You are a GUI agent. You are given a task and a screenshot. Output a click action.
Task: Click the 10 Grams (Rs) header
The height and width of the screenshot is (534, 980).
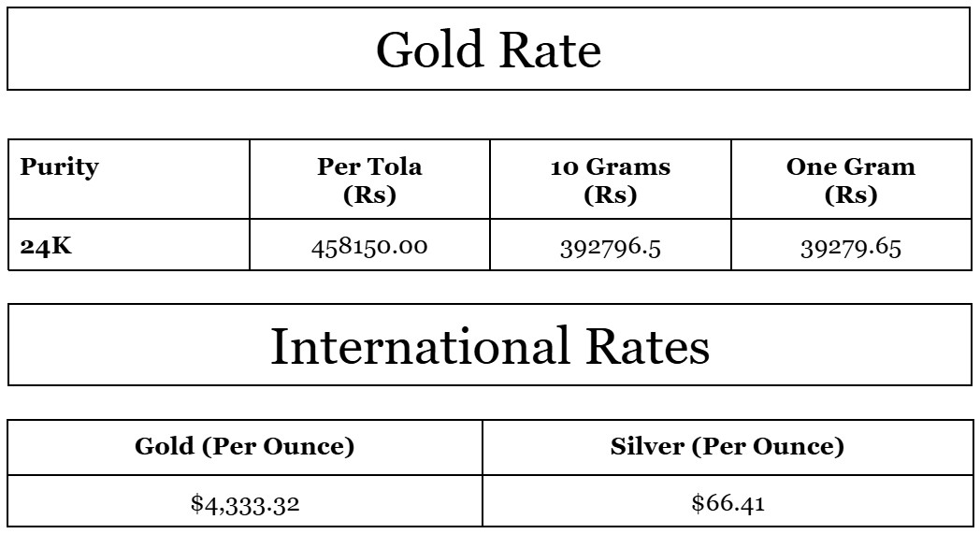pos(610,180)
